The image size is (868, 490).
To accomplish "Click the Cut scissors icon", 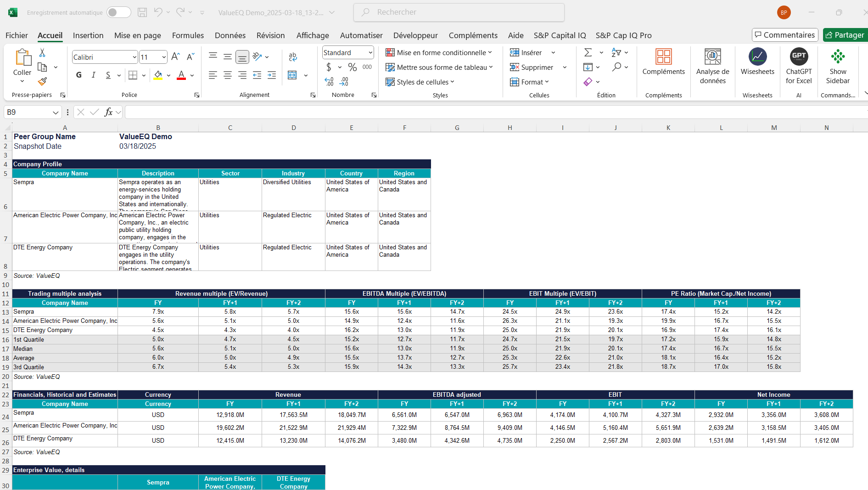I will 42,53.
